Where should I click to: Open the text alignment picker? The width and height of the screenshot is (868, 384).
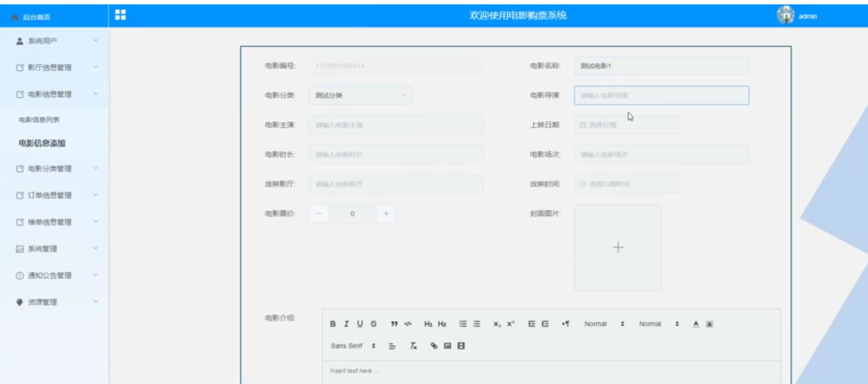click(x=392, y=346)
